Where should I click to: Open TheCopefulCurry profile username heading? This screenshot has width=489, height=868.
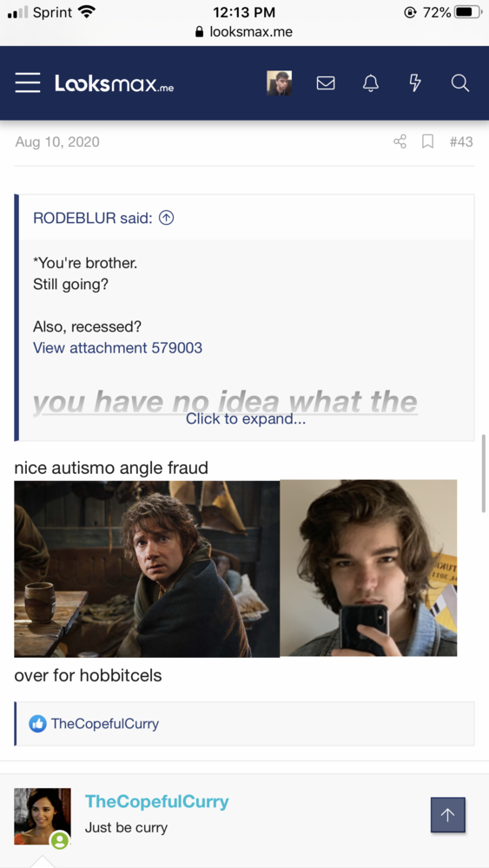coord(156,801)
